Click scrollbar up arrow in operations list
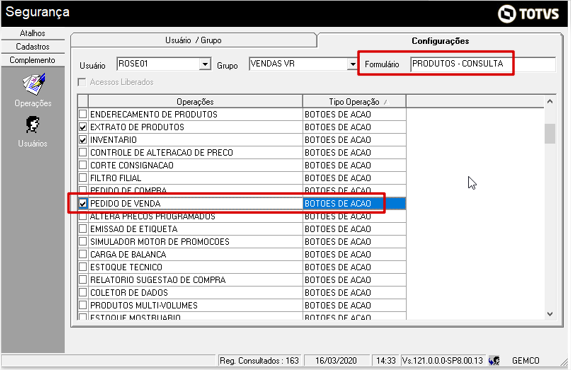The height and width of the screenshot is (370, 571). click(550, 102)
